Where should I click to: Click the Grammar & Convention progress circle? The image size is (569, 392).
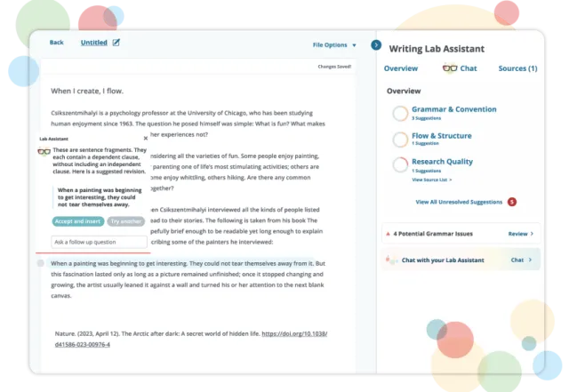(x=399, y=113)
